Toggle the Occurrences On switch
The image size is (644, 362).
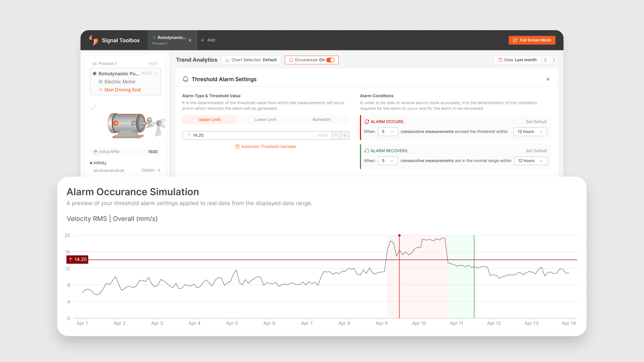click(x=331, y=60)
